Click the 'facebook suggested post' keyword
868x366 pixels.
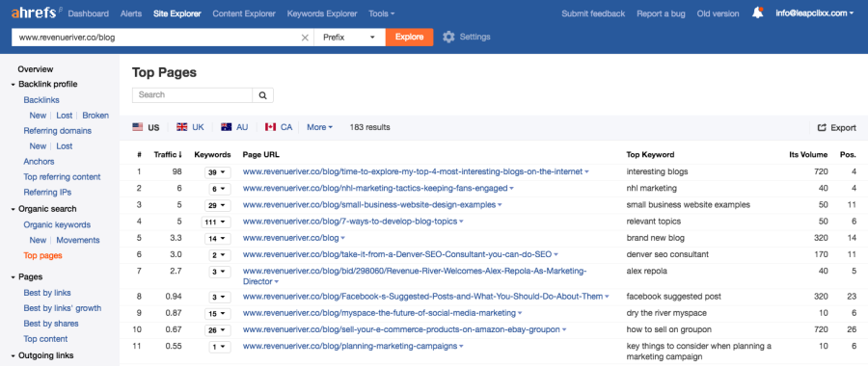(x=674, y=297)
